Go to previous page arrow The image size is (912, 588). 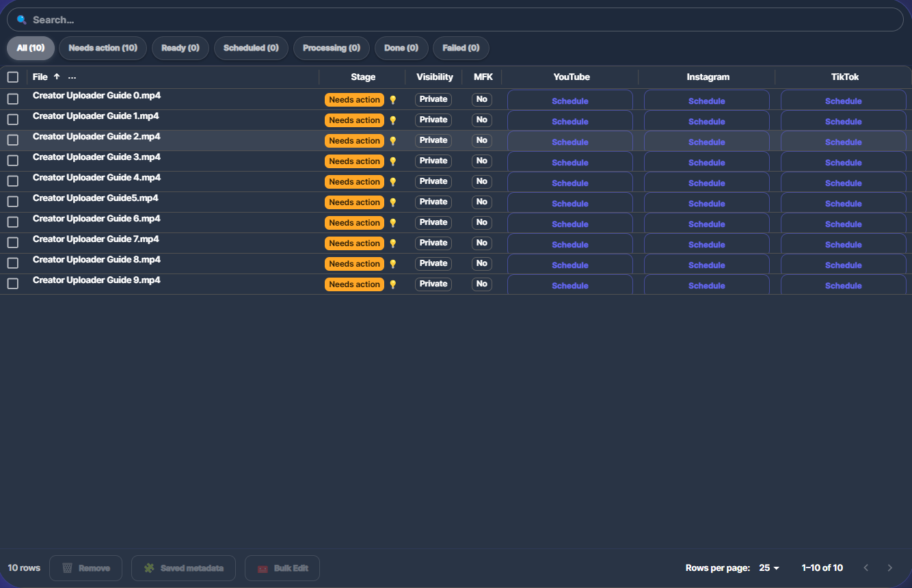pos(866,568)
